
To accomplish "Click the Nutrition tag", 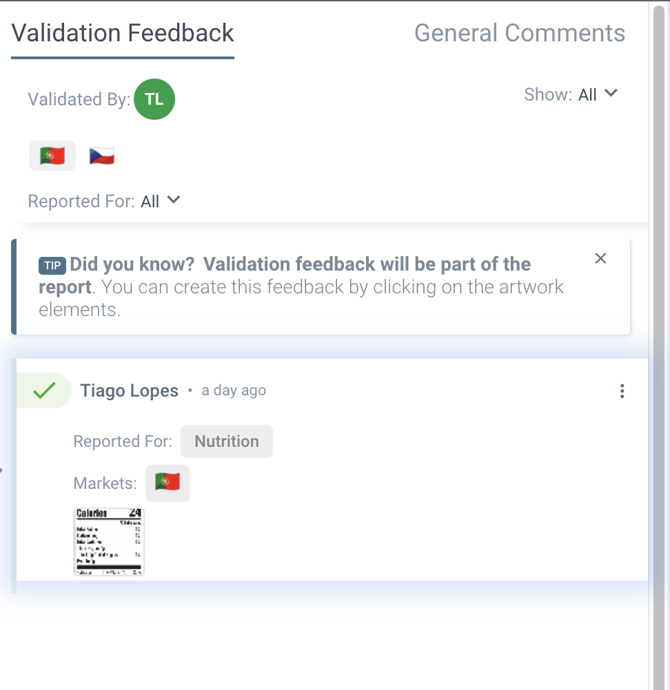I will [x=226, y=441].
